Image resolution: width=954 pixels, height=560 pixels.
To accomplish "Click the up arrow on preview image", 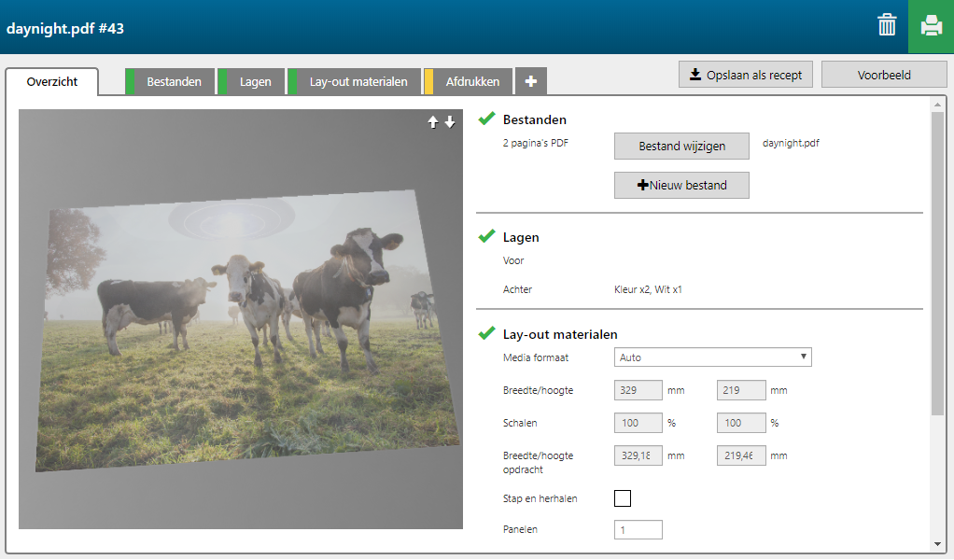I will [x=433, y=122].
